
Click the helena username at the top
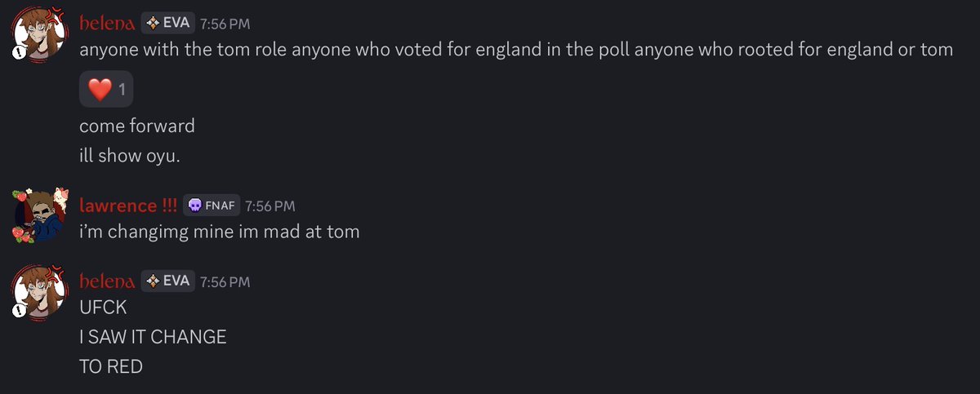pyautogui.click(x=107, y=23)
